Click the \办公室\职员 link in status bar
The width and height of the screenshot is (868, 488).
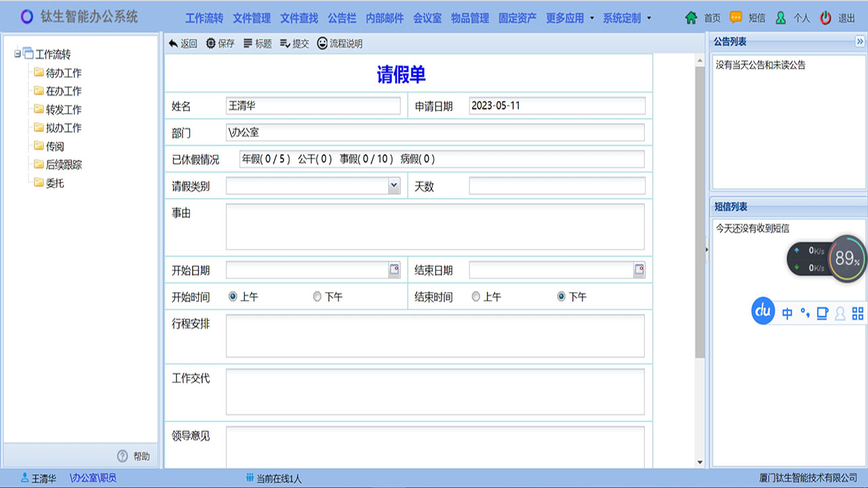coord(93,479)
